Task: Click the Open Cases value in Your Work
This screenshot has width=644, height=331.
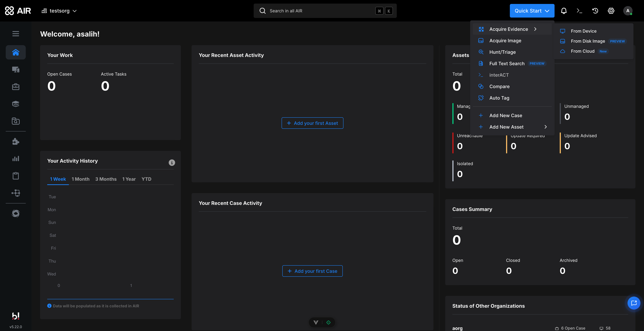Action: point(52,86)
